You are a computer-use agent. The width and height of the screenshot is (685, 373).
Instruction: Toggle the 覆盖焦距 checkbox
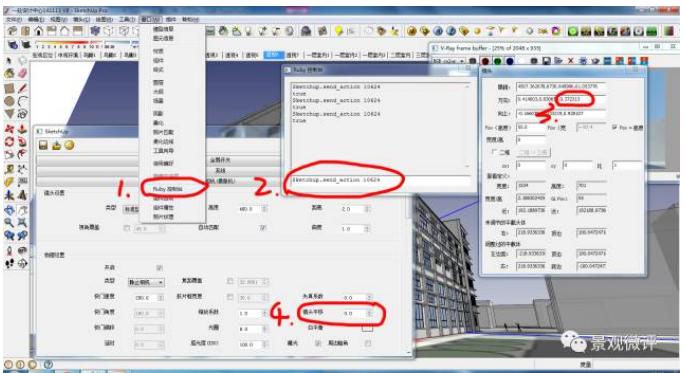(230, 281)
